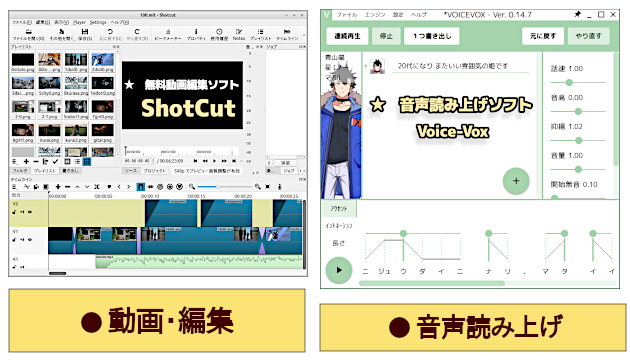
Task: Cut the timeline clip with scissors icon
Action: click(x=27, y=187)
